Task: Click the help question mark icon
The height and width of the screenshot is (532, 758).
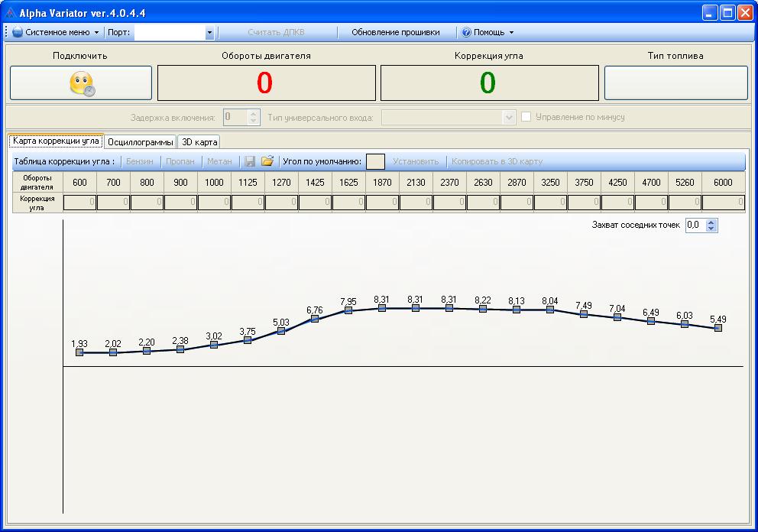Action: [465, 33]
